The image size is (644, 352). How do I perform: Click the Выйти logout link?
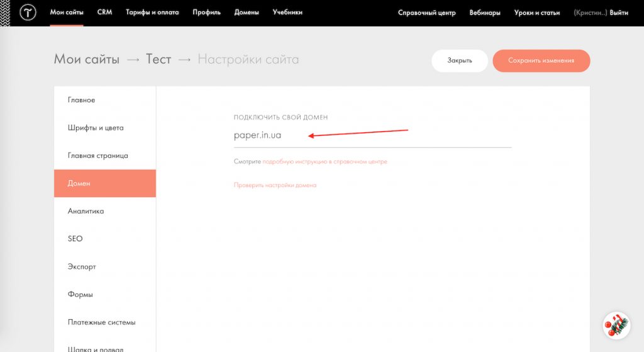click(x=619, y=13)
